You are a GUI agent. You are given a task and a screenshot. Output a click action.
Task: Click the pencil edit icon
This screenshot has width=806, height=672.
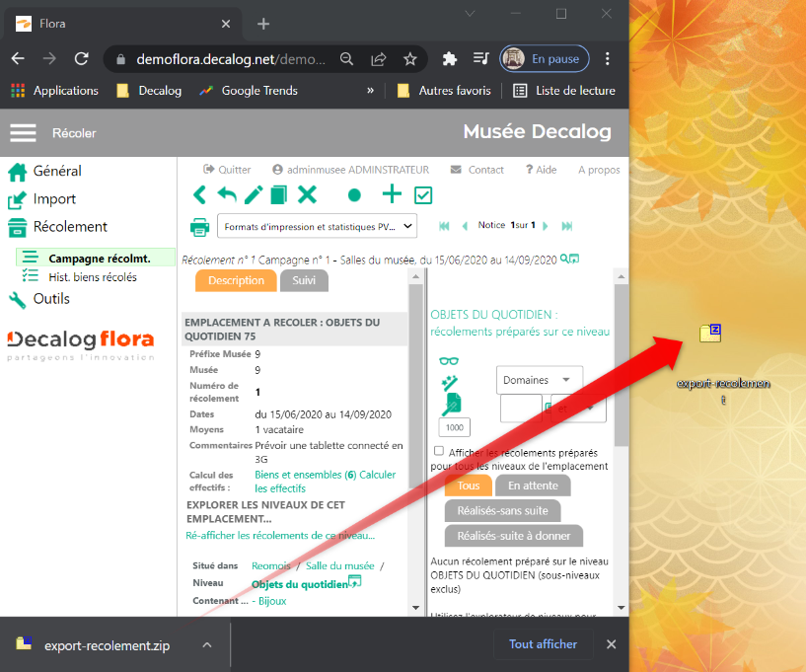coord(254,194)
